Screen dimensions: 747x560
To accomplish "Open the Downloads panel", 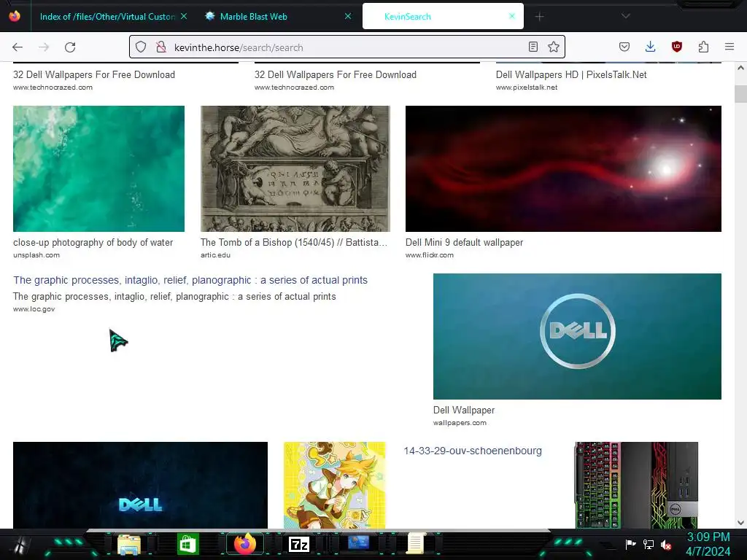I will (x=650, y=47).
